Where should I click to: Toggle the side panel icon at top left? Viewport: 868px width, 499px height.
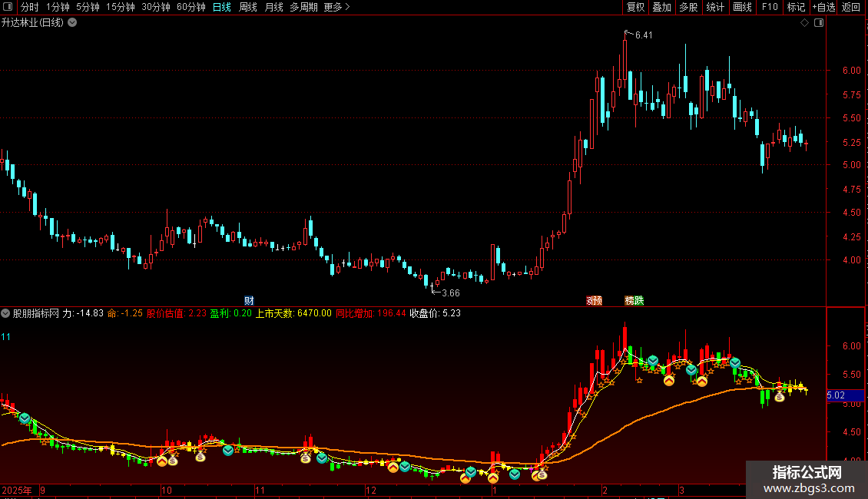8,7
